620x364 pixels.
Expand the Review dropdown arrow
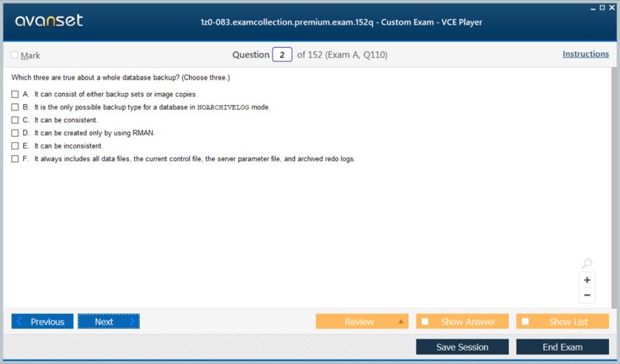[x=401, y=321]
